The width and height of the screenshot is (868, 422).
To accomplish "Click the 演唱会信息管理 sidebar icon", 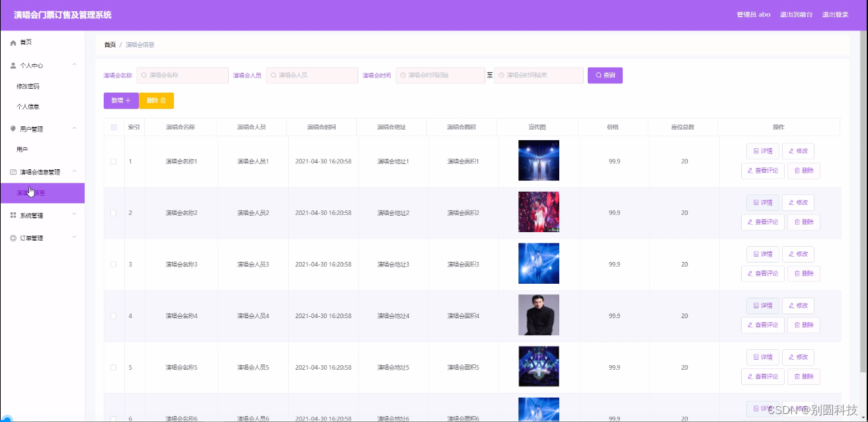I will (x=12, y=171).
